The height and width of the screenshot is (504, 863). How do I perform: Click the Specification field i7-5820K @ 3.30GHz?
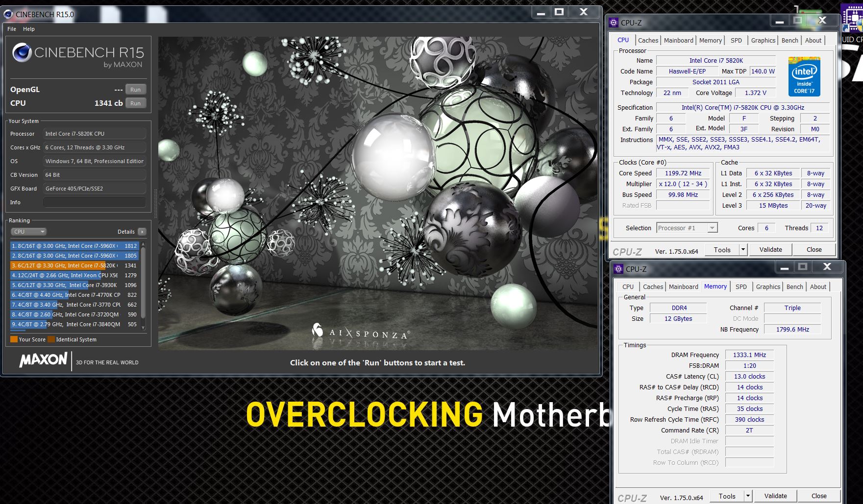coord(742,108)
